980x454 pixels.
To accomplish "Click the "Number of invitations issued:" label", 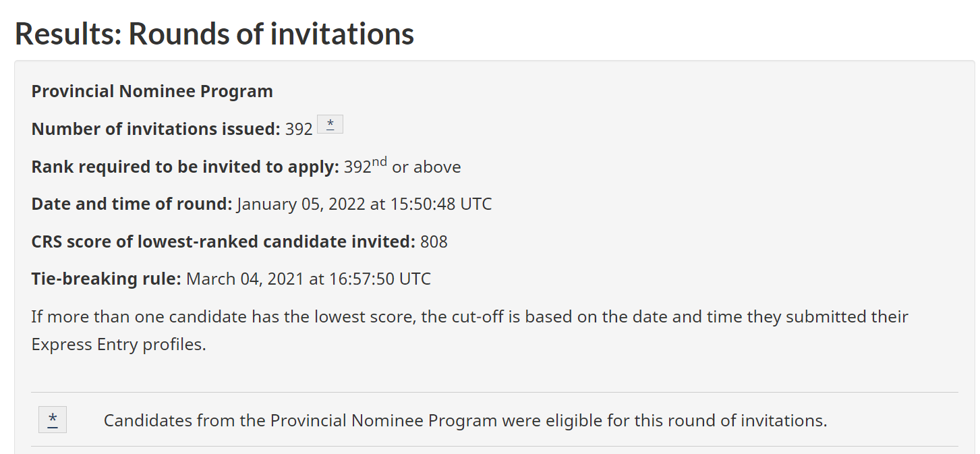I will [x=156, y=129].
